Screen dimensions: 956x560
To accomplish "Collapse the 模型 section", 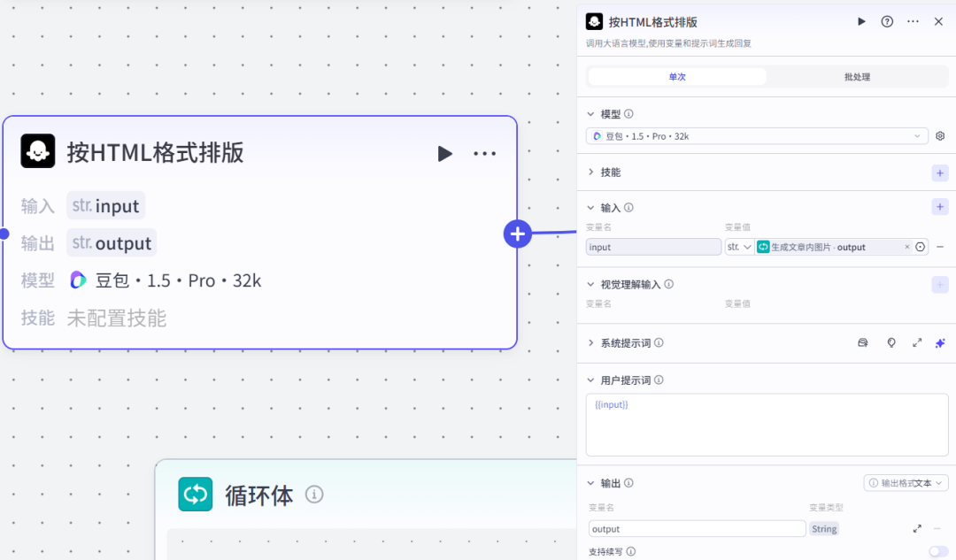I will (590, 114).
